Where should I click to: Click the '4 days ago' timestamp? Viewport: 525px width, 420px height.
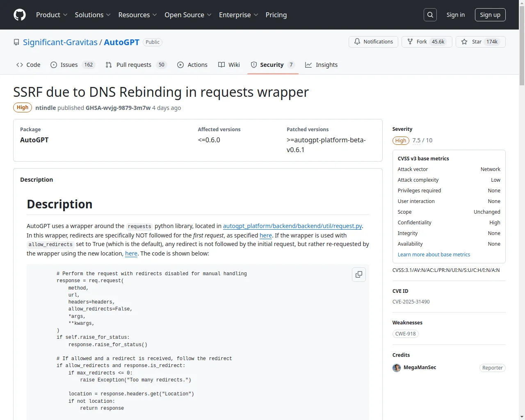(x=167, y=108)
